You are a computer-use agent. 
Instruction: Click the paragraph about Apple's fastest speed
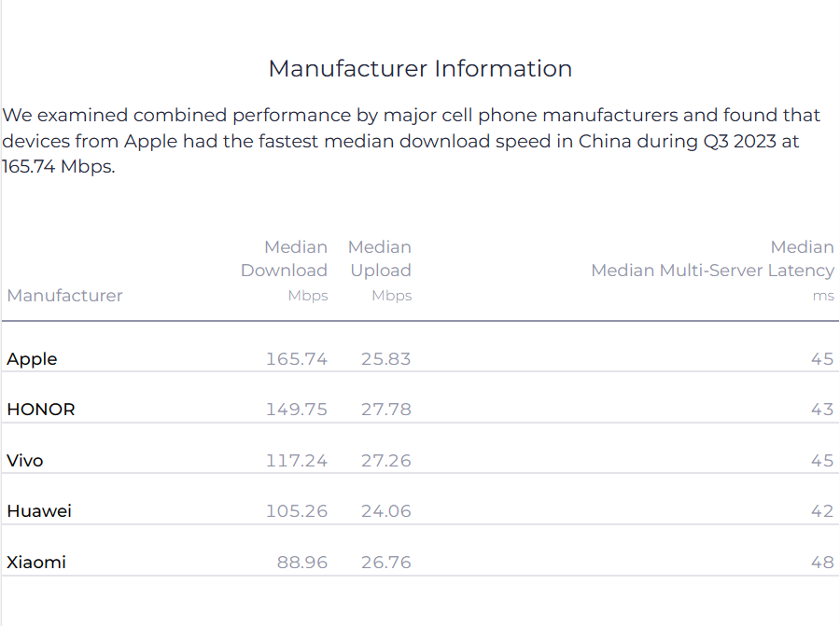[x=412, y=141]
